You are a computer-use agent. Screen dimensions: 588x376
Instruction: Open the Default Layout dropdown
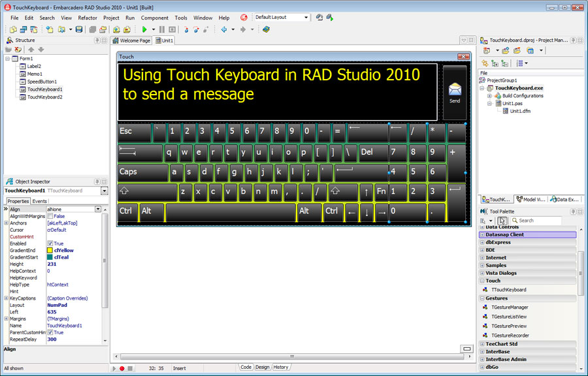pos(306,17)
